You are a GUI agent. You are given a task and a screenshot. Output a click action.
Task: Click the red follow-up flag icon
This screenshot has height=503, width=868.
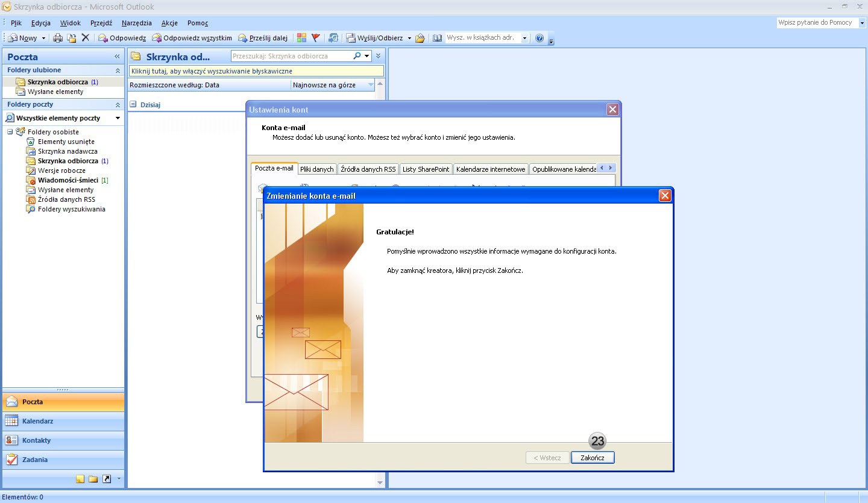coord(316,38)
